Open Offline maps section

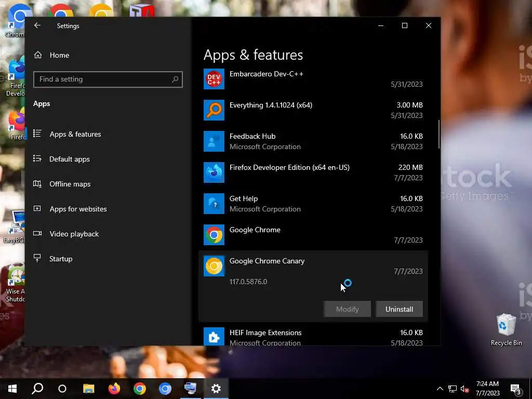tap(70, 184)
